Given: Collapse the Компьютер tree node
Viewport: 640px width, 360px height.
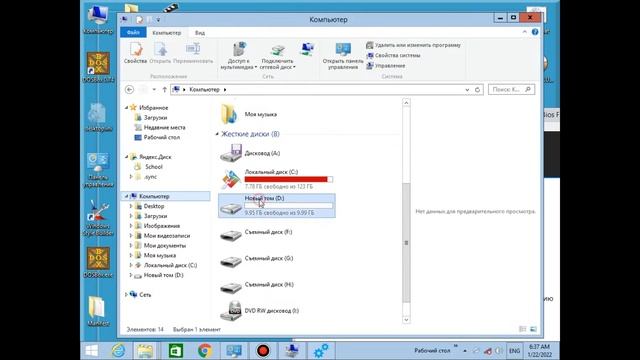Looking at the screenshot, I should [127, 196].
